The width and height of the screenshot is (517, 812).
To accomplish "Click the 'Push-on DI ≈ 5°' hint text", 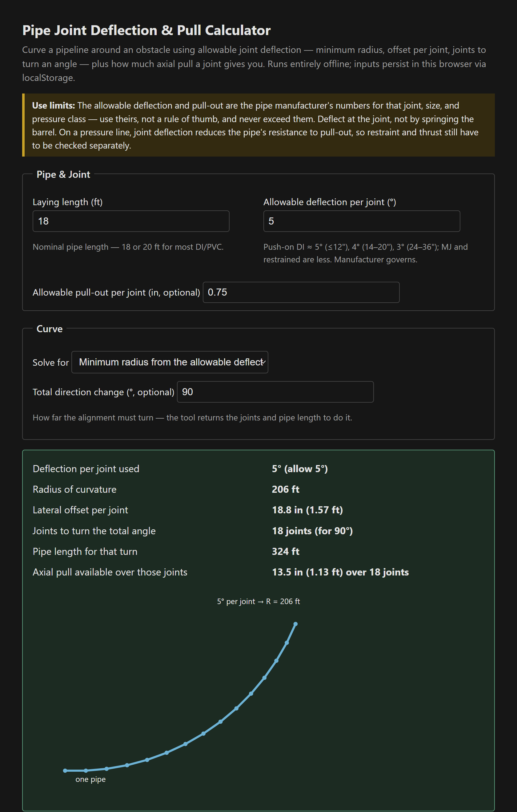I will pos(366,253).
